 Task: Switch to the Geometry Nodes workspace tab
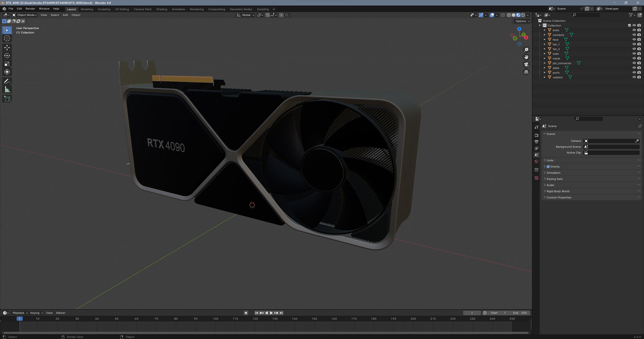point(241,9)
